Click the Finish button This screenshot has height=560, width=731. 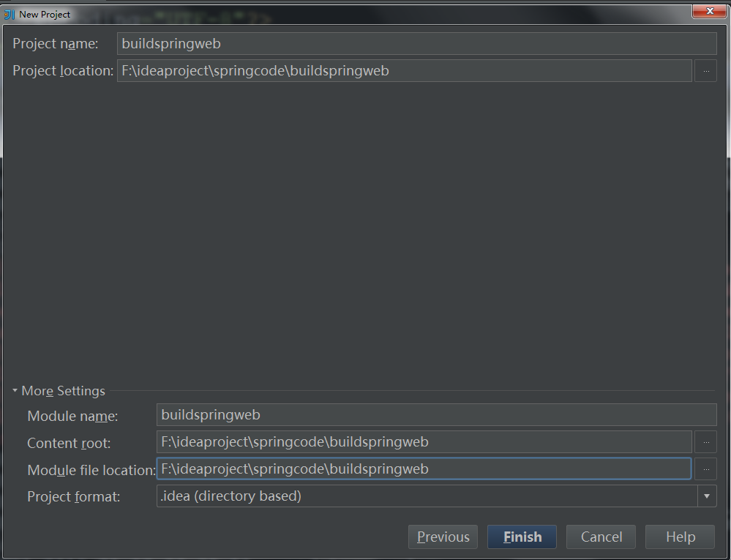point(521,537)
